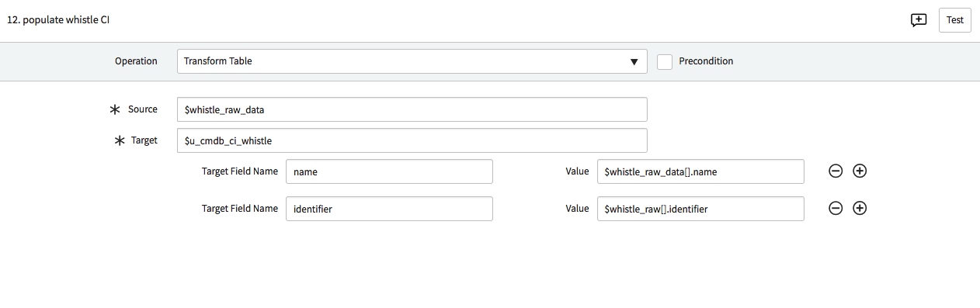Click the Test button
The width and height of the screenshot is (980, 308).
[954, 20]
